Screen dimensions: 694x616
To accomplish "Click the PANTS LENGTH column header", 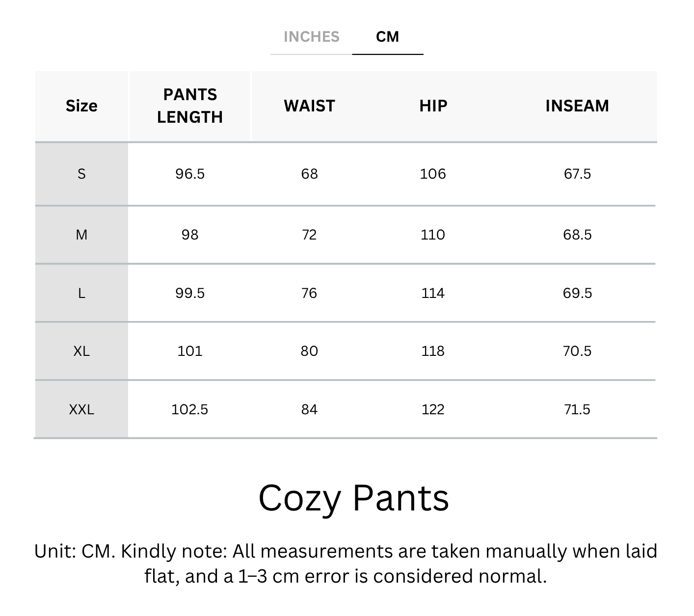I will (x=190, y=106).
